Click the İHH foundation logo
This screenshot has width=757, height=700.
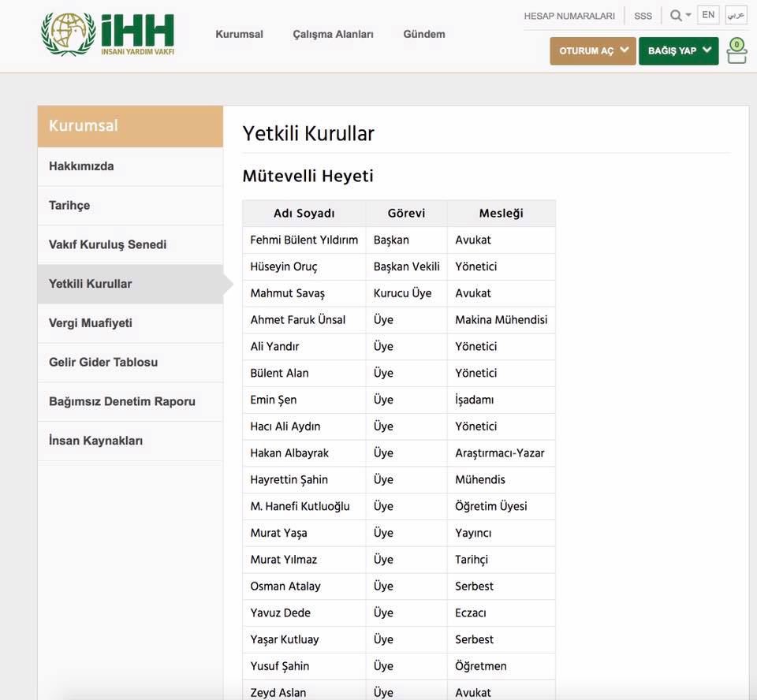click(108, 33)
